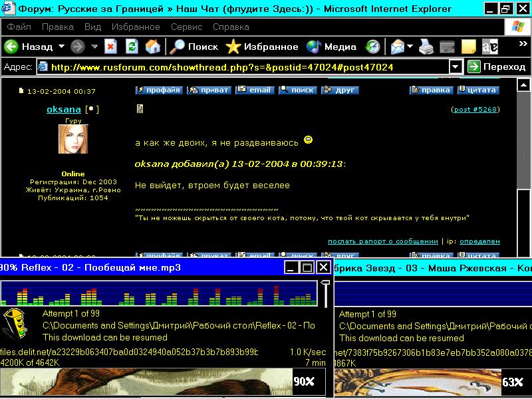Expand the toolbar overflow chevron
Image resolution: width=532 pixels, height=399 pixels.
pos(523,44)
